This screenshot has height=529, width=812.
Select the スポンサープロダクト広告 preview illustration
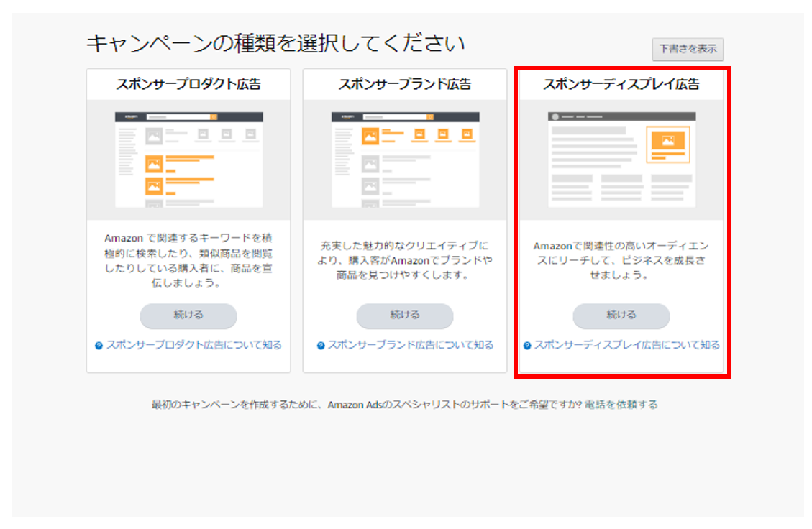189,160
